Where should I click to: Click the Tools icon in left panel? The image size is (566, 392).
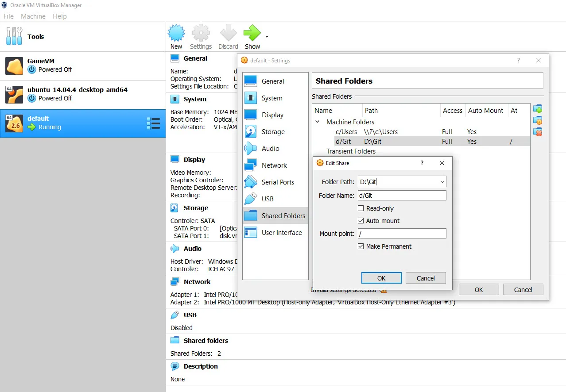[14, 36]
